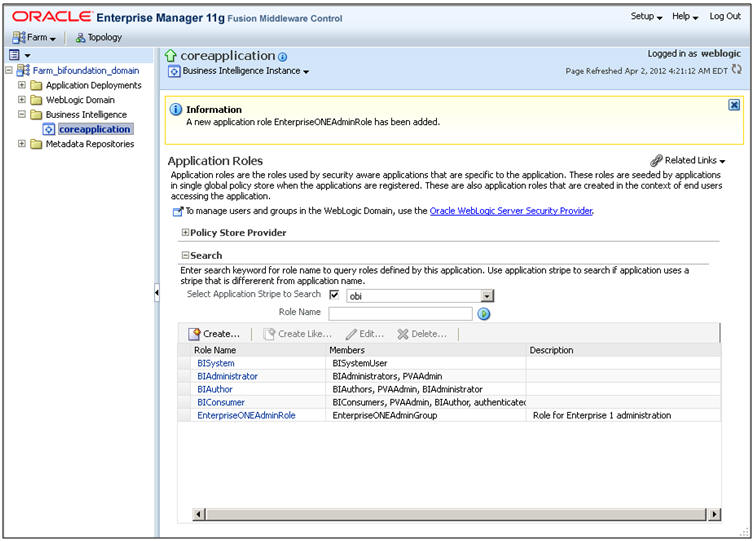Image resolution: width=756 pixels, height=541 pixels.
Task: Collapse the Search section
Action: pyautogui.click(x=185, y=255)
